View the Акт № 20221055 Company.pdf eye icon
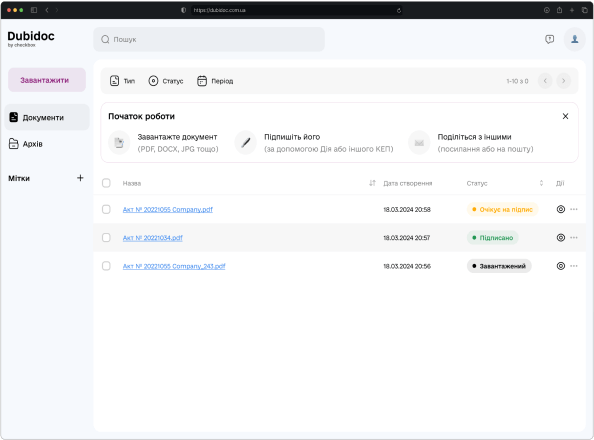 coord(561,209)
